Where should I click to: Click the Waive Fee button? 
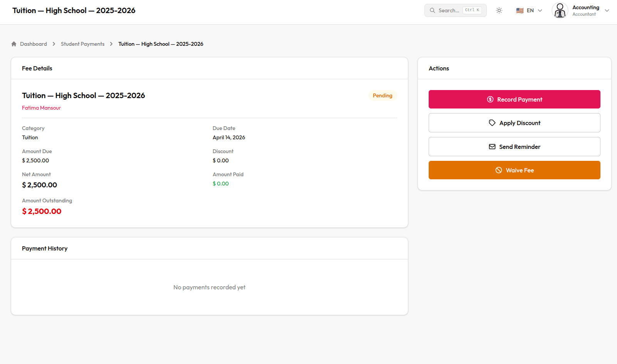coord(515,170)
